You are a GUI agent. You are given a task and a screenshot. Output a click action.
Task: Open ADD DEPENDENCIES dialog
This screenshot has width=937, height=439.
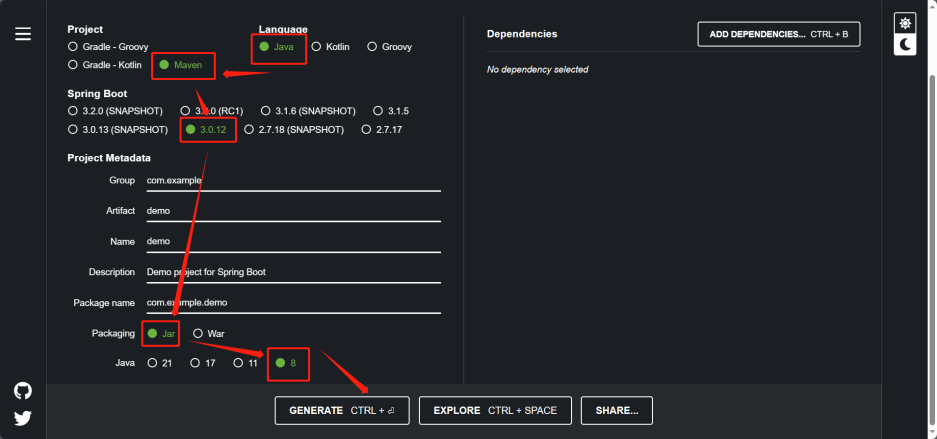(x=779, y=34)
